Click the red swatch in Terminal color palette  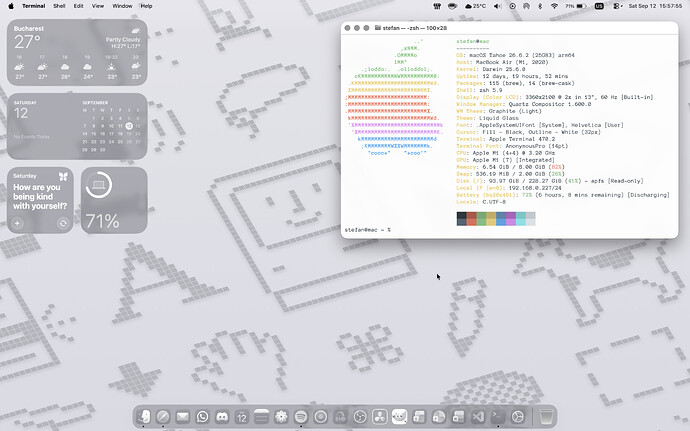tap(472, 218)
